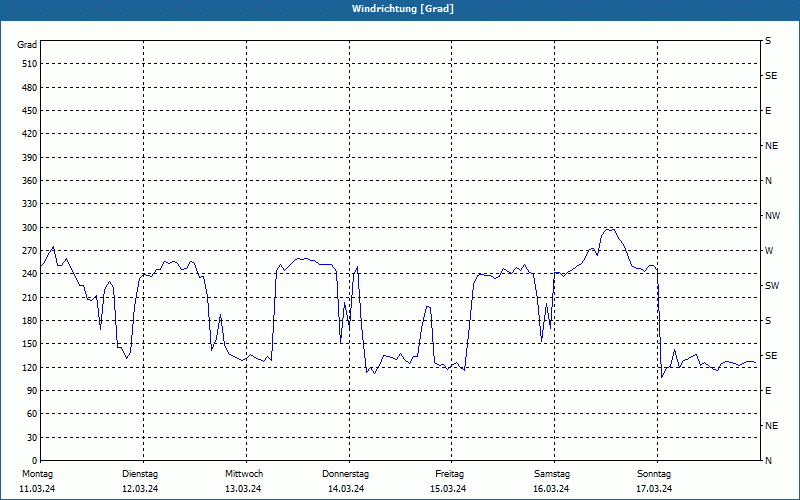Click the '30' y-axis value
The height and width of the screenshot is (500, 800).
pos(32,438)
